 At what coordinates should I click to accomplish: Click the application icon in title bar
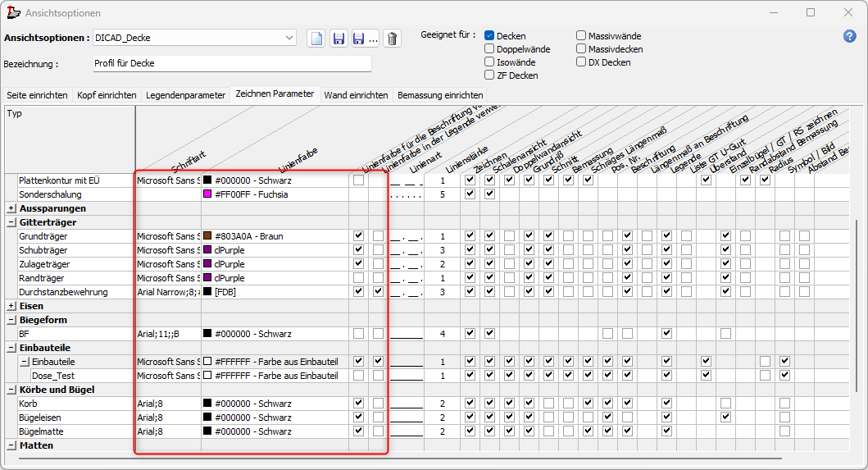click(x=13, y=12)
